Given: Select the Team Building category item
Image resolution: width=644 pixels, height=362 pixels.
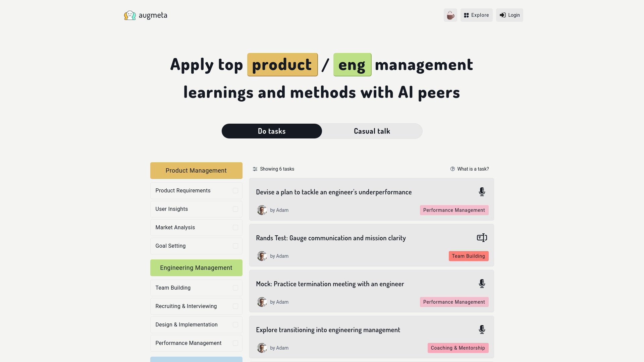Looking at the screenshot, I should pyautogui.click(x=196, y=288).
